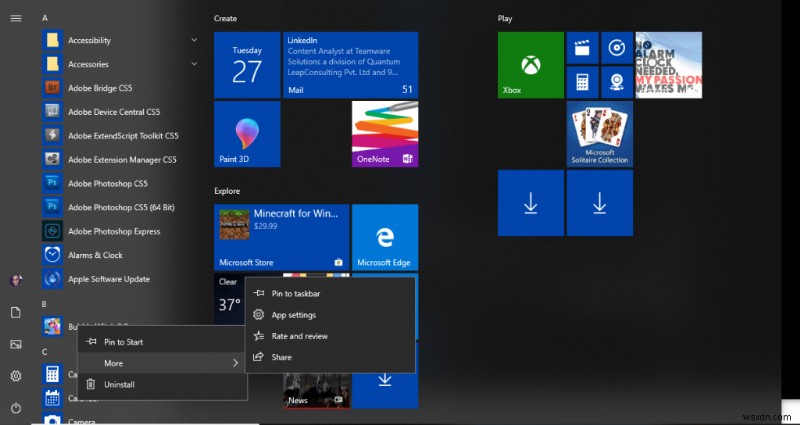
Task: Open the Groove Music small tile
Action: point(617,48)
